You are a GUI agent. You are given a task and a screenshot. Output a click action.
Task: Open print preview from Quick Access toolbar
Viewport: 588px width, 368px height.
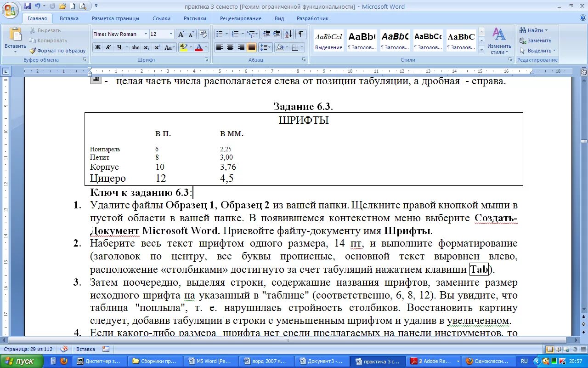tap(83, 6)
